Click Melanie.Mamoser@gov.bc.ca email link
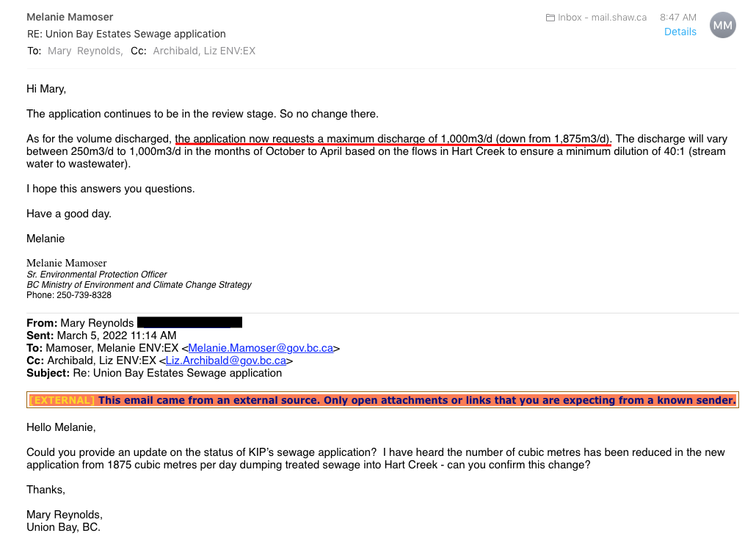The width and height of the screenshot is (756, 555). [261, 348]
